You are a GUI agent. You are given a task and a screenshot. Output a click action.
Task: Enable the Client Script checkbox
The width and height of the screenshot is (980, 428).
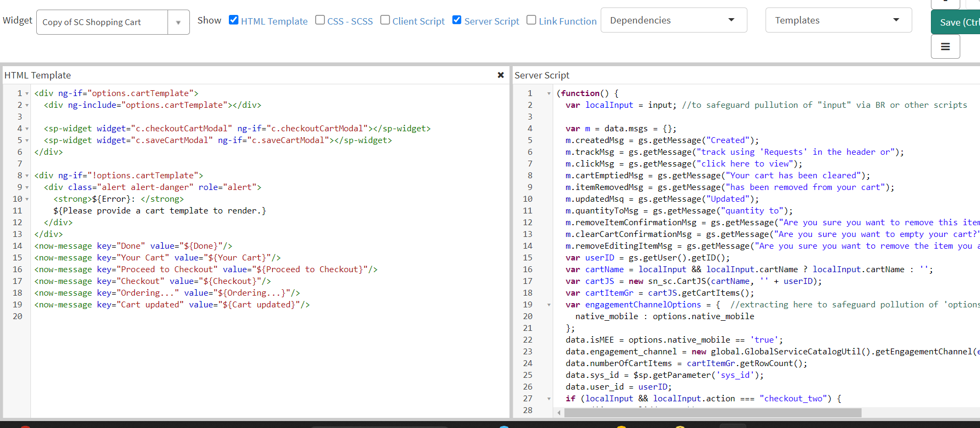click(385, 20)
